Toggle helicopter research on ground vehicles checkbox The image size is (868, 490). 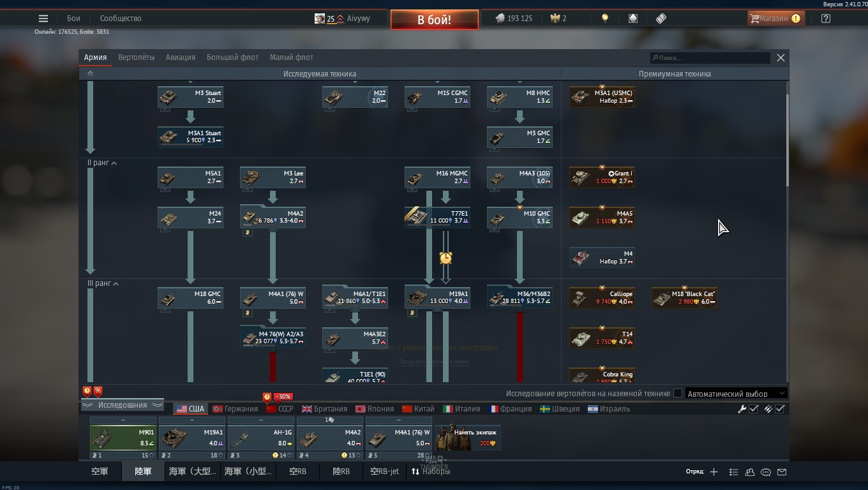pos(678,394)
